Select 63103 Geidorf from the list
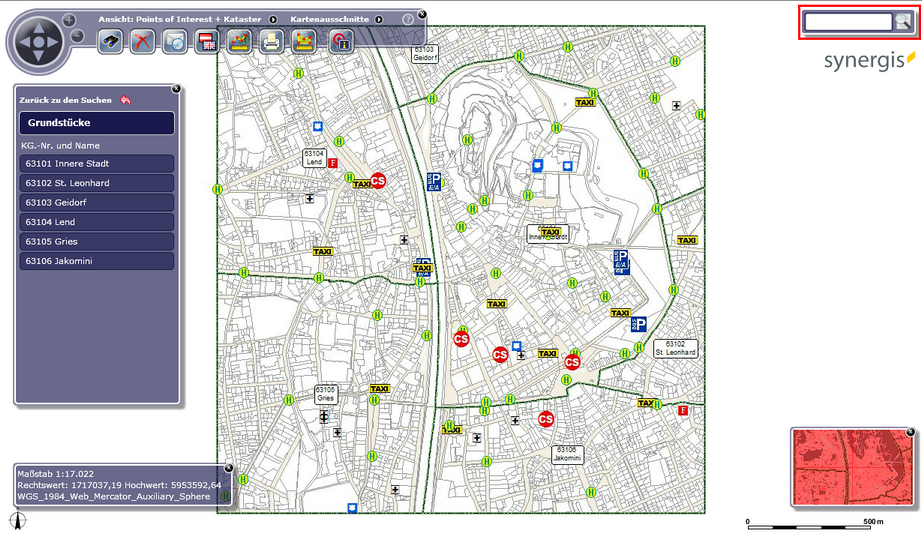 pyautogui.click(x=96, y=202)
